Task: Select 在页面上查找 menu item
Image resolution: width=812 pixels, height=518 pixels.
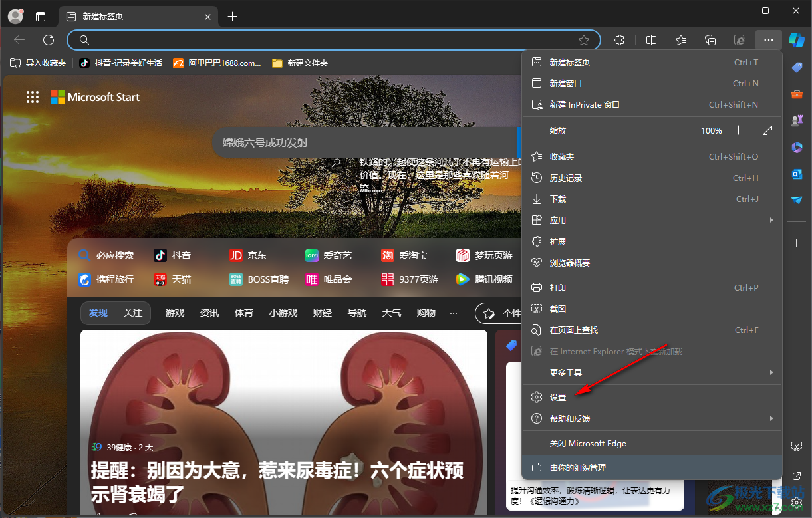Action: point(652,330)
